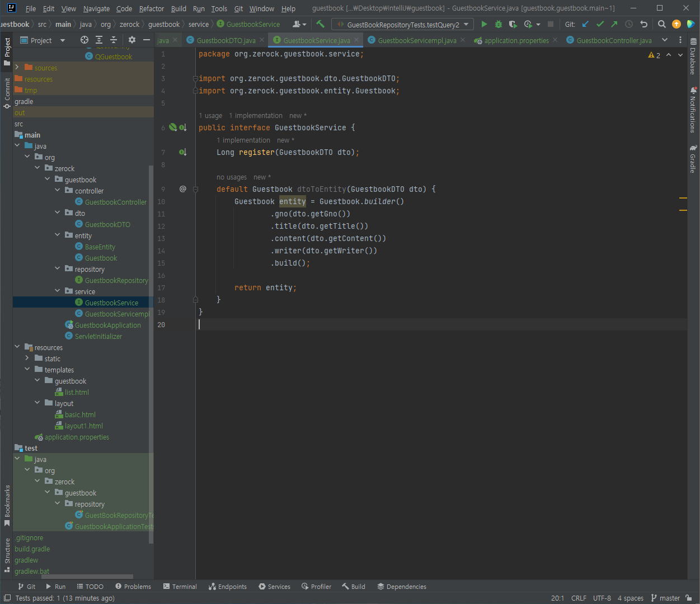Image resolution: width=700 pixels, height=604 pixels.
Task: Click the UTF-8 encoding indicator
Action: [x=602, y=598]
